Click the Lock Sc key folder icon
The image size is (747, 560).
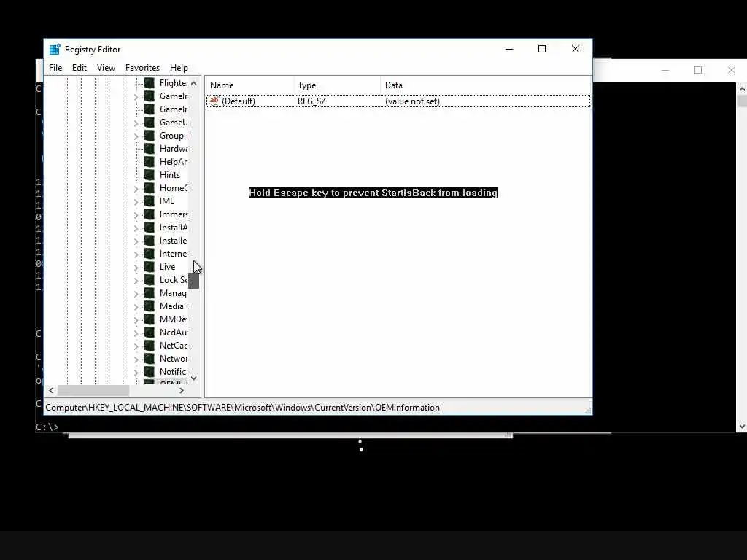click(150, 280)
